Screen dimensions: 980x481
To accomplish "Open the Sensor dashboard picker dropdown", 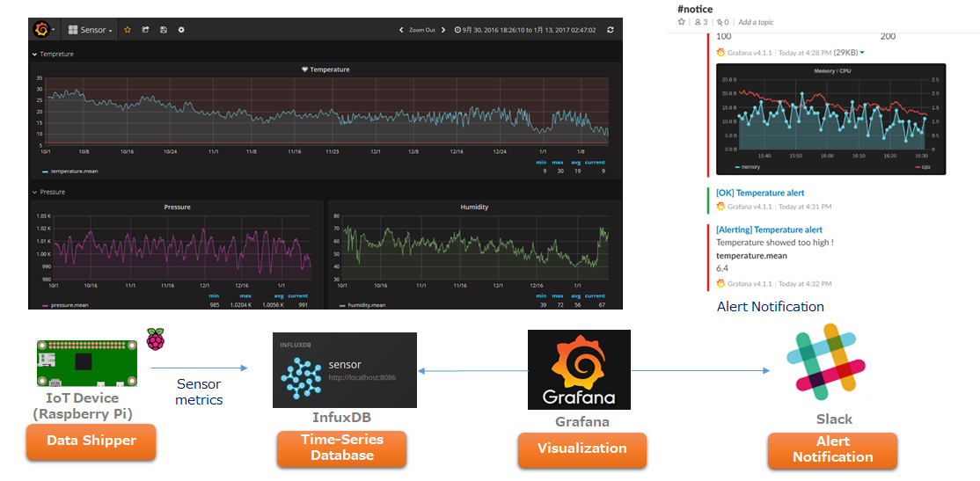I will coord(90,29).
